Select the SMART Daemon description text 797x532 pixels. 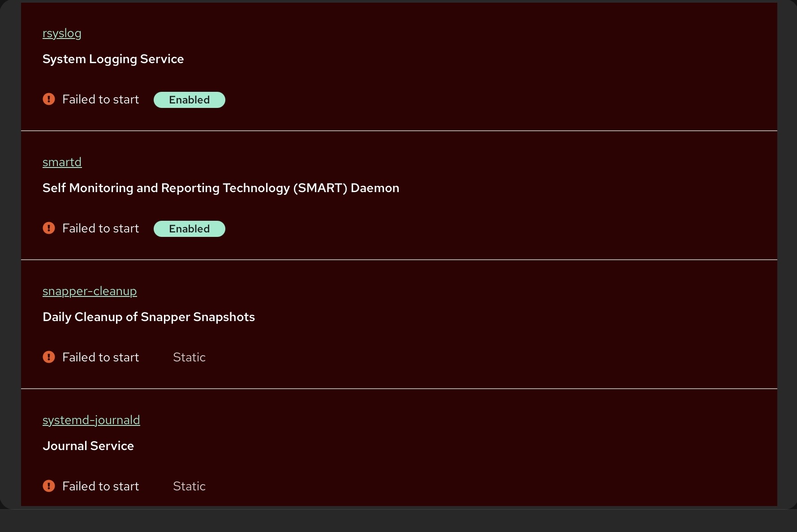coord(220,188)
